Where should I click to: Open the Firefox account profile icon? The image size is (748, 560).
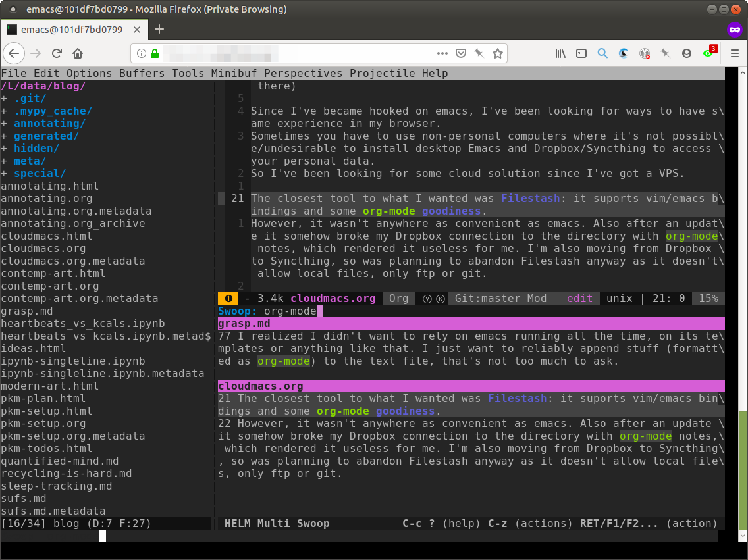[687, 53]
